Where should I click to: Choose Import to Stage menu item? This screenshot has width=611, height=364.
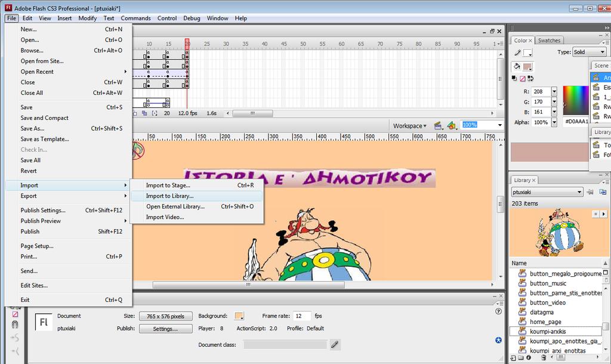tap(197, 186)
